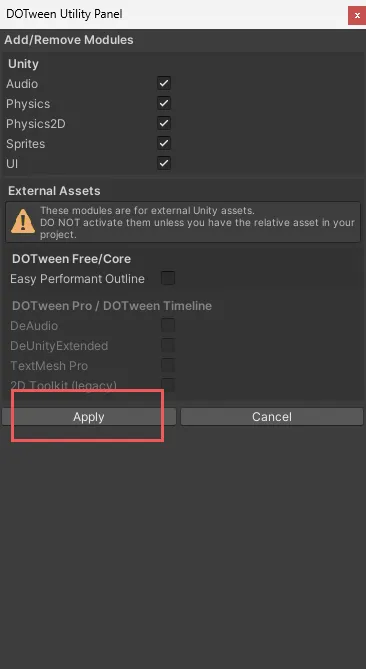This screenshot has width=366, height=669.
Task: Click the Cancel button
Action: (x=272, y=417)
